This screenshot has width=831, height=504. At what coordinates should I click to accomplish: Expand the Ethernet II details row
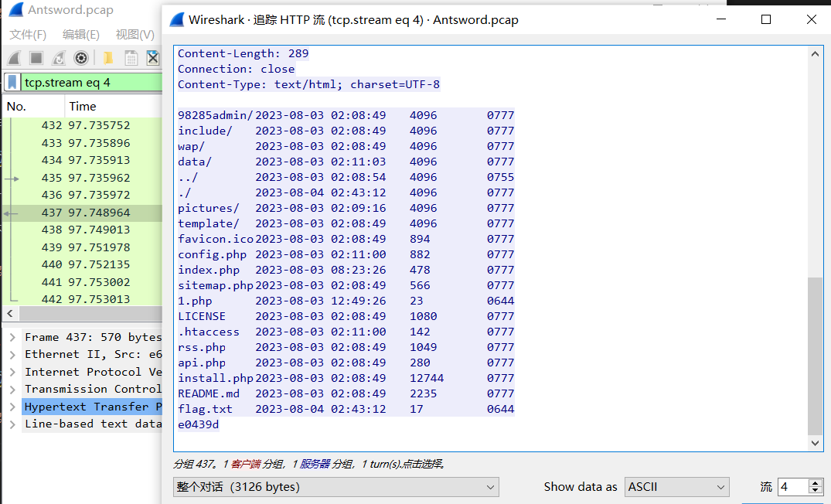tap(13, 354)
